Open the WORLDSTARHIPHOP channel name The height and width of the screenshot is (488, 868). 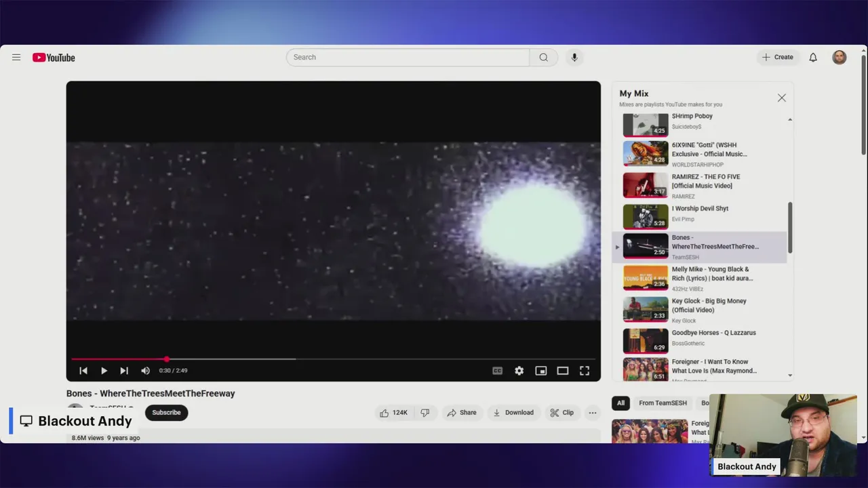pos(698,165)
